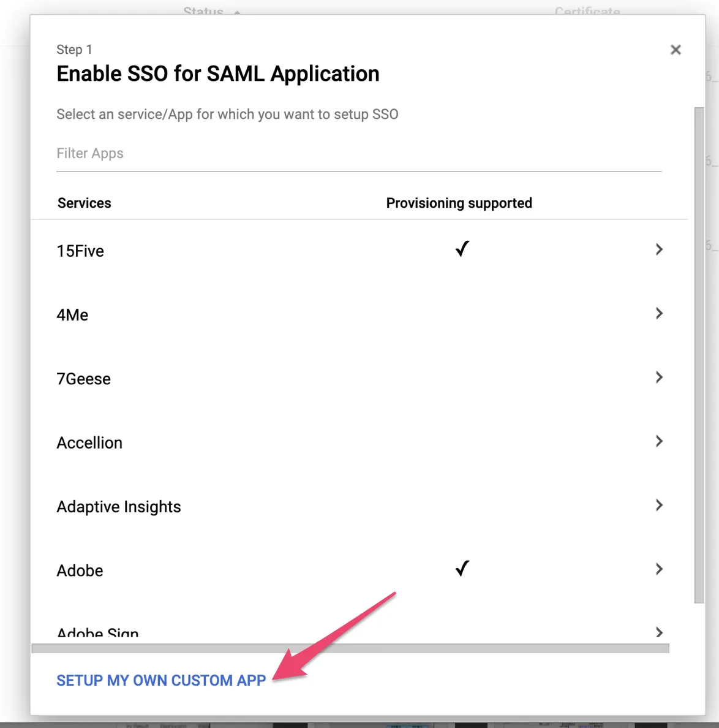Click the Adaptive Insights chevron icon
Screen dimensions: 719x728
pos(659,506)
